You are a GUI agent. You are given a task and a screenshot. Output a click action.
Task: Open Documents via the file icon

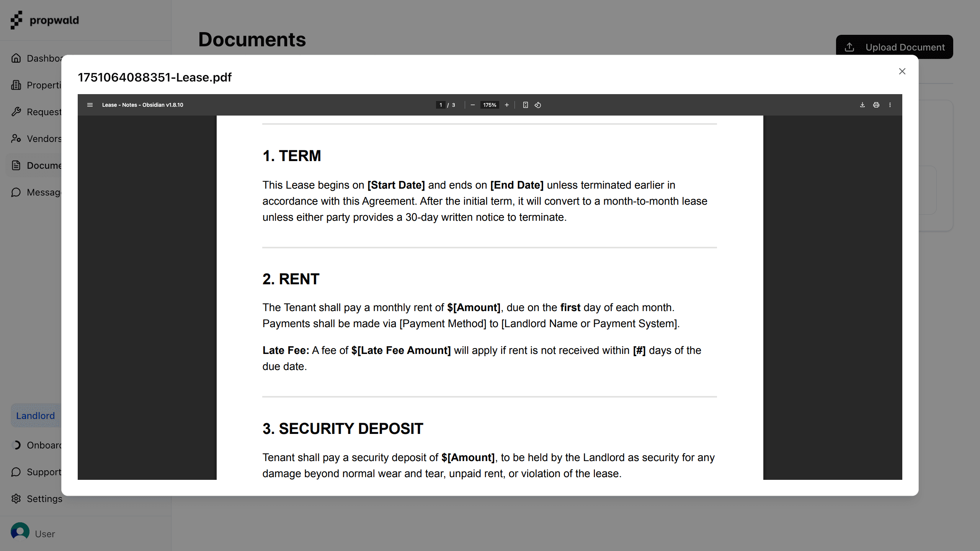[x=16, y=165]
